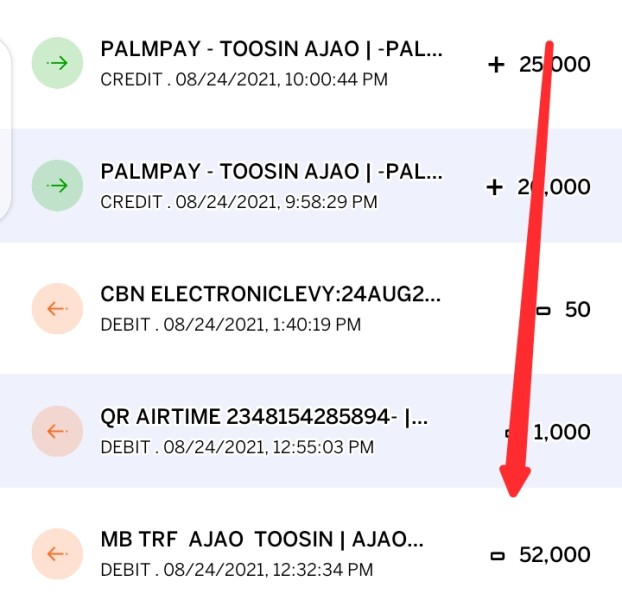The width and height of the screenshot is (622, 600).
Task: Select QR AIRTIME 2348154285894 transaction title
Action: (265, 417)
